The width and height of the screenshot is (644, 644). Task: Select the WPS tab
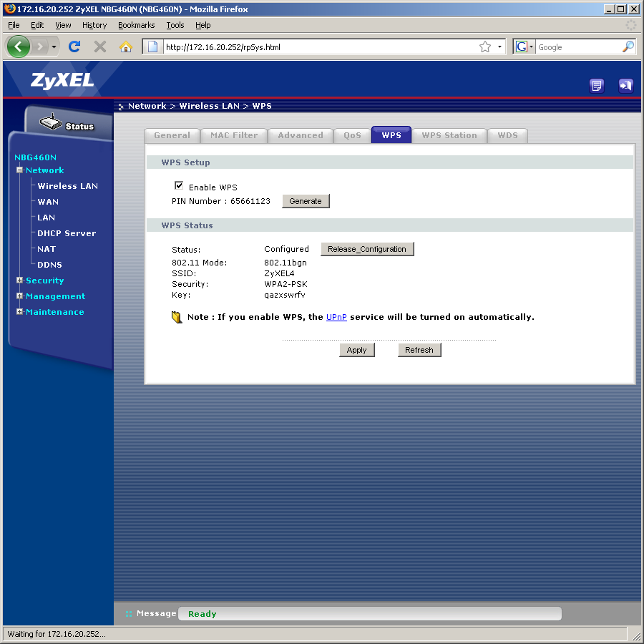click(391, 135)
